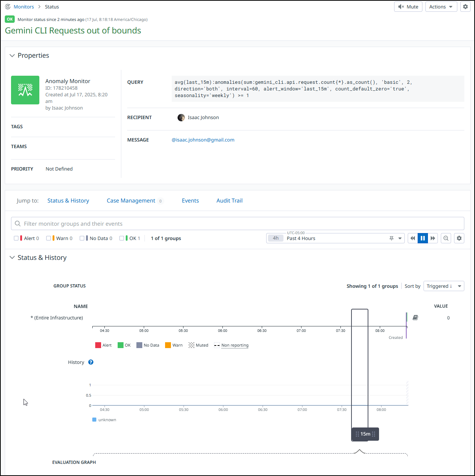The image size is (475, 476).
Task: Toggle the Alert 0 status checkbox
Action: click(x=16, y=238)
